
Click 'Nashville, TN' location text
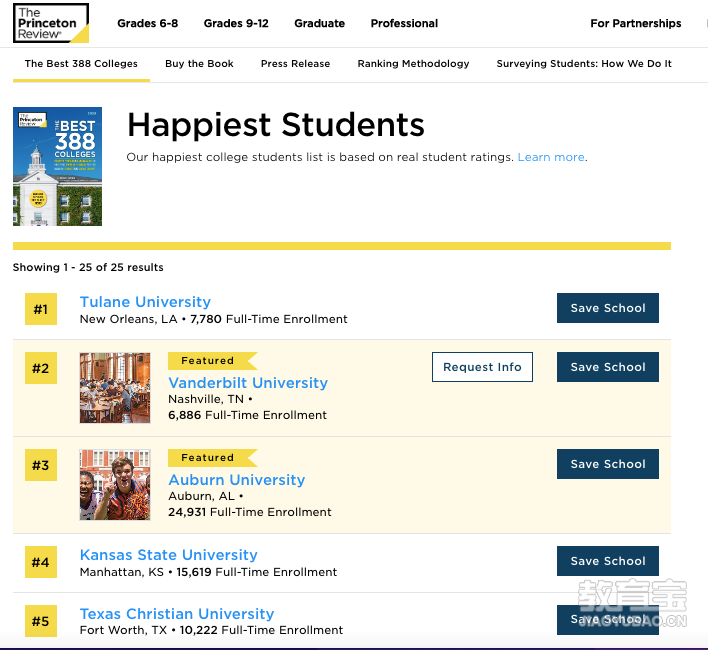point(206,399)
